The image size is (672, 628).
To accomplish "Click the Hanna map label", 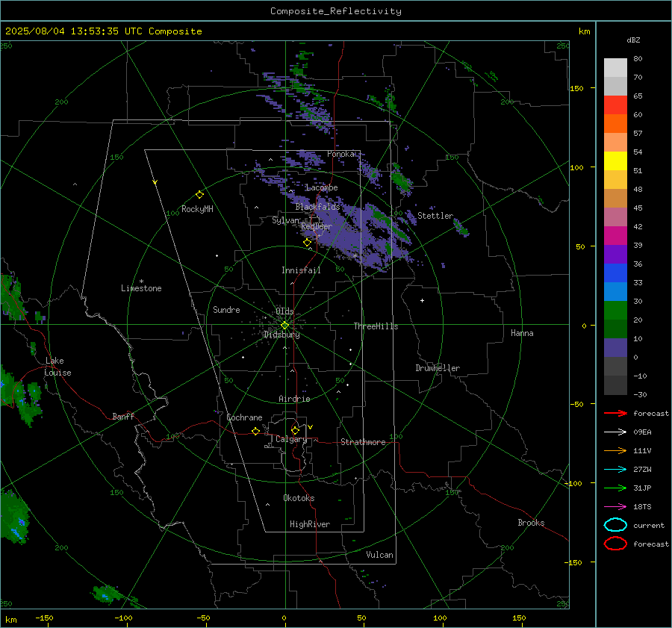I will click(522, 333).
